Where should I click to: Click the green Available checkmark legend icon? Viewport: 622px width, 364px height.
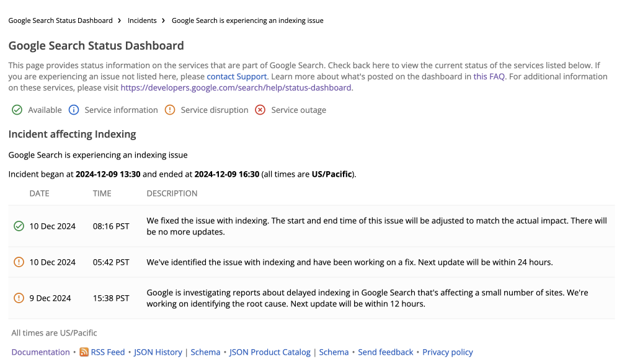click(x=17, y=110)
